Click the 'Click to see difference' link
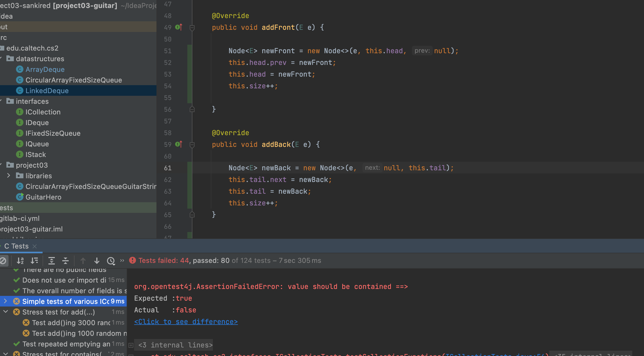Screen dimensions: 644x356 pyautogui.click(x=186, y=322)
